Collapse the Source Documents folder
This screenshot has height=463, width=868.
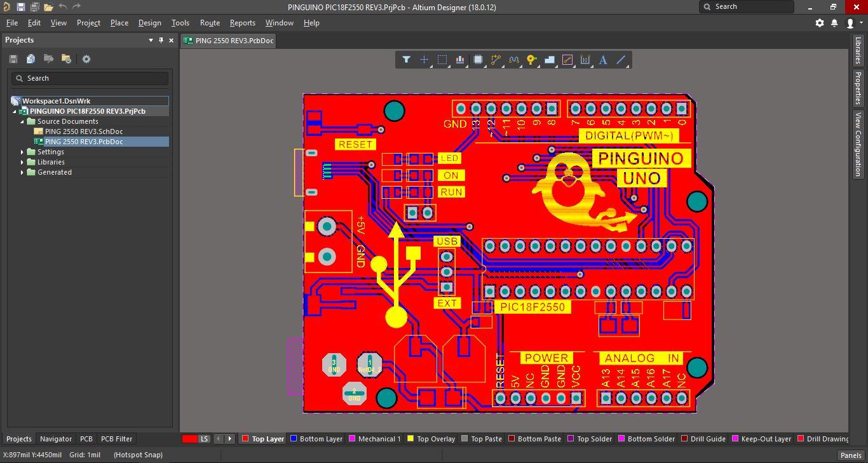tap(22, 121)
